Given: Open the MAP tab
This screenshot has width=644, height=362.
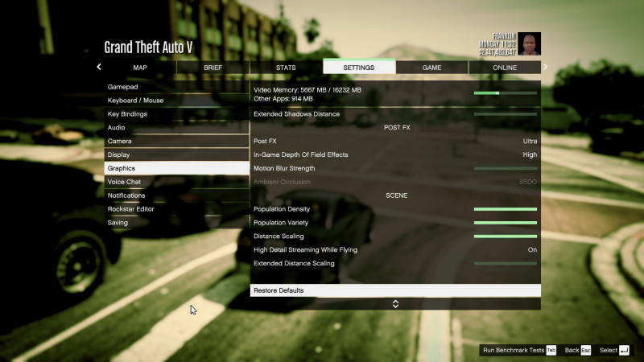Looking at the screenshot, I should [x=140, y=68].
